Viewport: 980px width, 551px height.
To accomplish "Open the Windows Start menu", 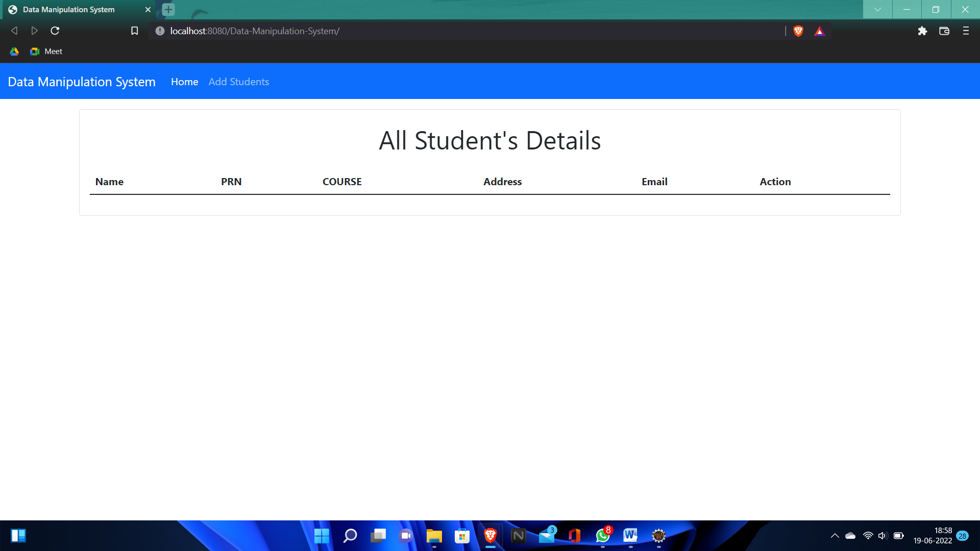I will point(322,536).
